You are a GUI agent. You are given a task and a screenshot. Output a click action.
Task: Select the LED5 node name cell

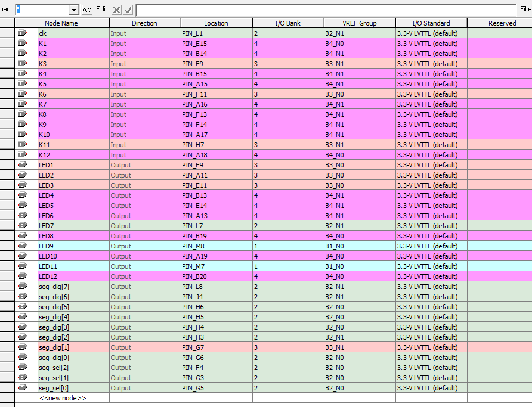pyautogui.click(x=73, y=206)
